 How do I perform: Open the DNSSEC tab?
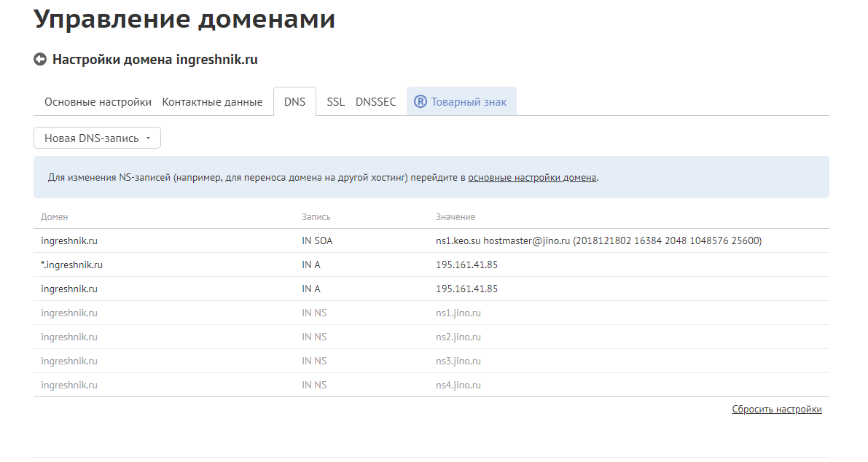[x=375, y=102]
